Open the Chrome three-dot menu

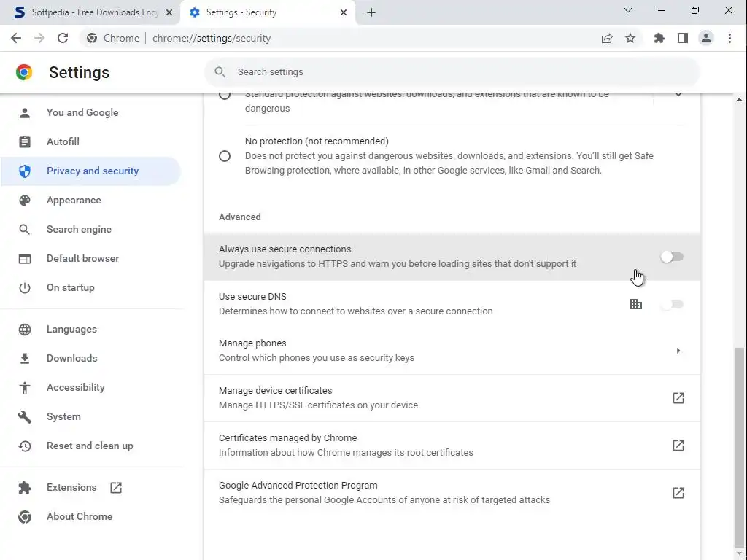729,38
